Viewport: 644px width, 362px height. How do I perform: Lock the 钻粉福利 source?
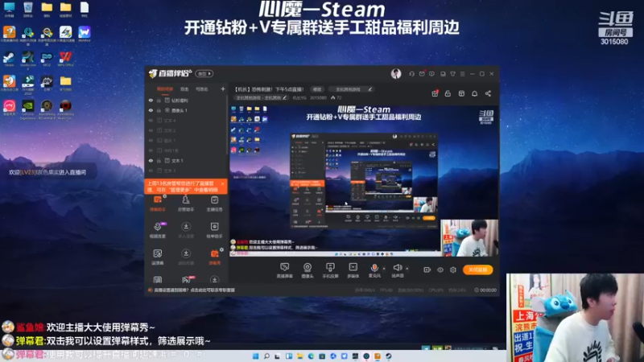pos(159,101)
